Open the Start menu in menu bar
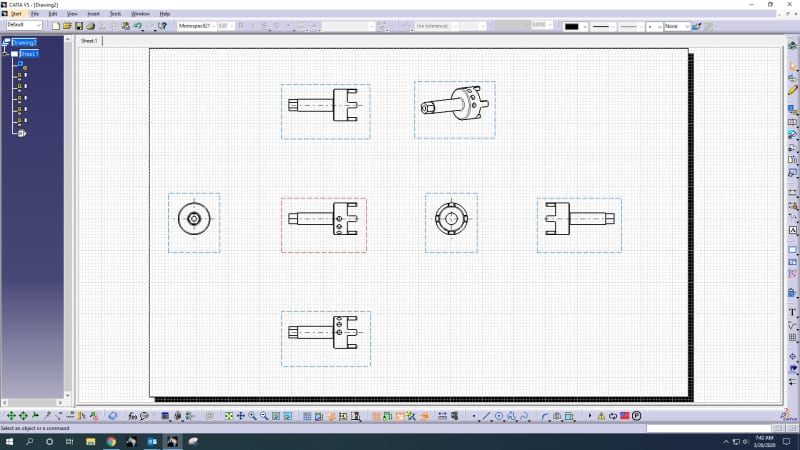 point(16,14)
